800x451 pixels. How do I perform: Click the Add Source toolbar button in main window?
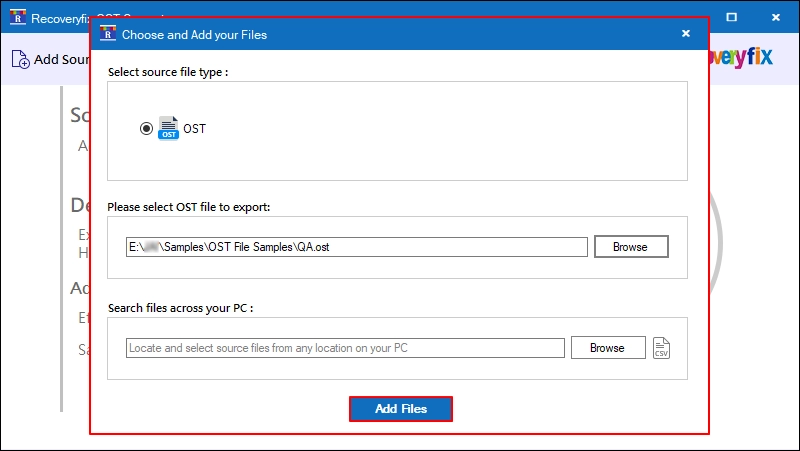click(x=51, y=59)
